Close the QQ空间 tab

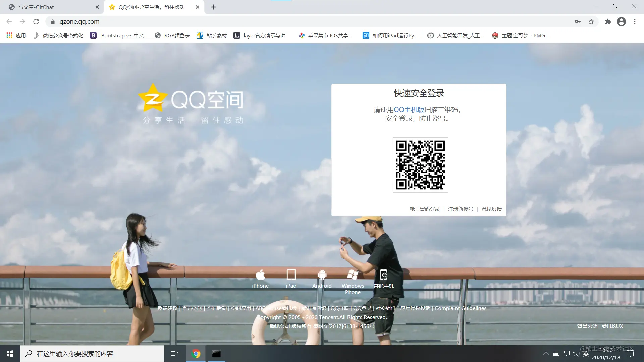tap(198, 7)
